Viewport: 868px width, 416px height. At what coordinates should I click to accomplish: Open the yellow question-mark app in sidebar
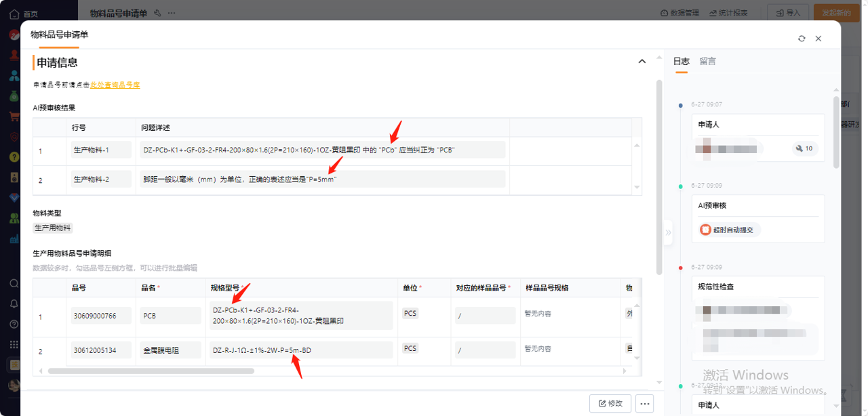[x=14, y=157]
